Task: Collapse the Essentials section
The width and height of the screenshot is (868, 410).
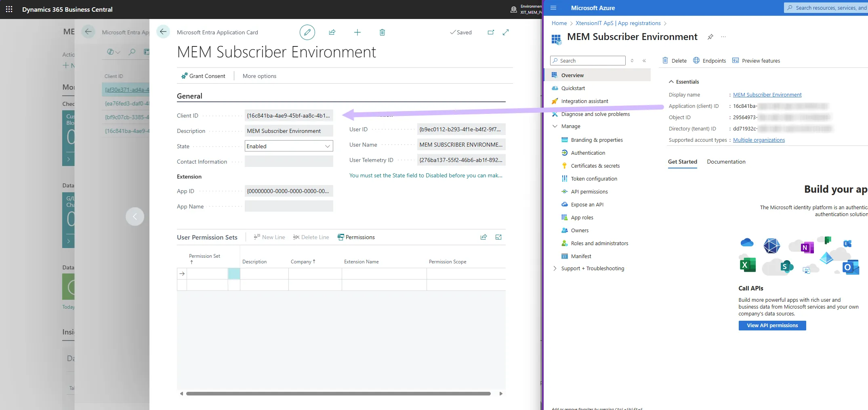Action: coord(671,82)
